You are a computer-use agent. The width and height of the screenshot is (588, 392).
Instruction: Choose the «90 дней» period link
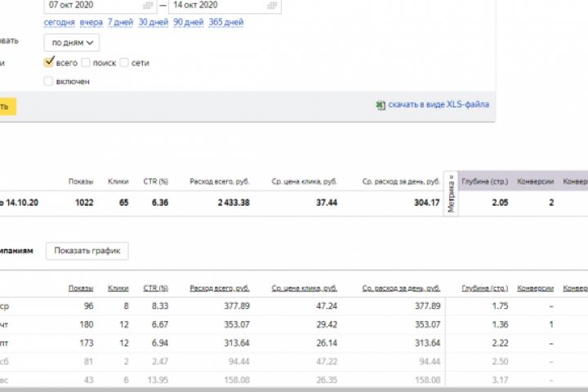tap(189, 22)
